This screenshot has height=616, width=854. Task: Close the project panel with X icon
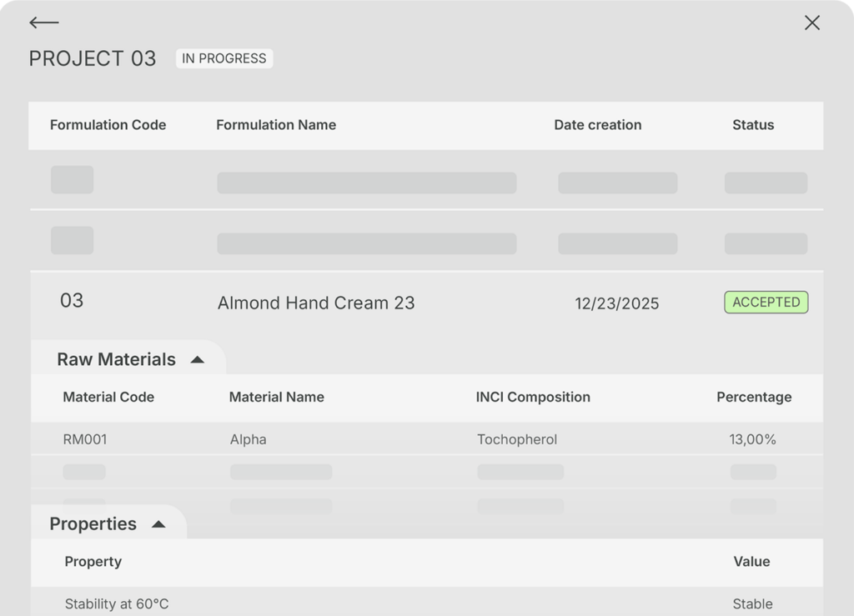[x=811, y=23]
